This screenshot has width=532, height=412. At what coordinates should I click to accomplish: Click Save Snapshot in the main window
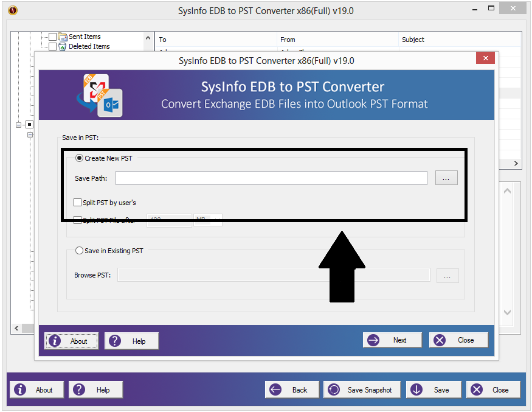pos(362,389)
